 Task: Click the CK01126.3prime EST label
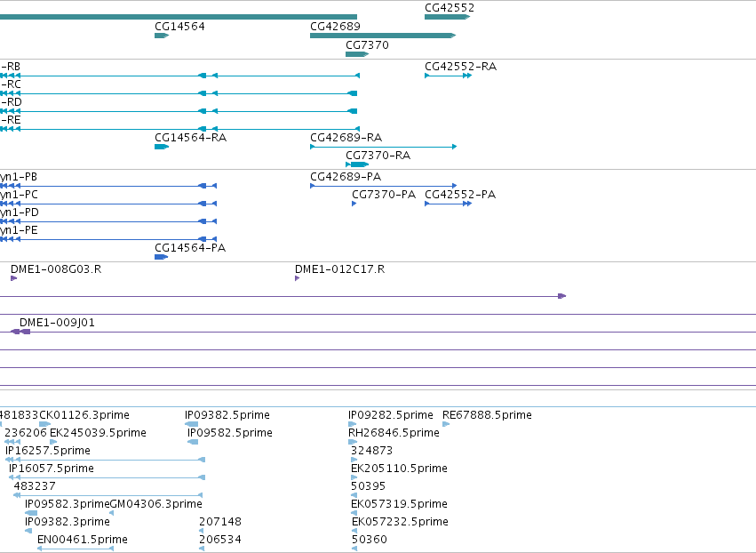coord(84,415)
